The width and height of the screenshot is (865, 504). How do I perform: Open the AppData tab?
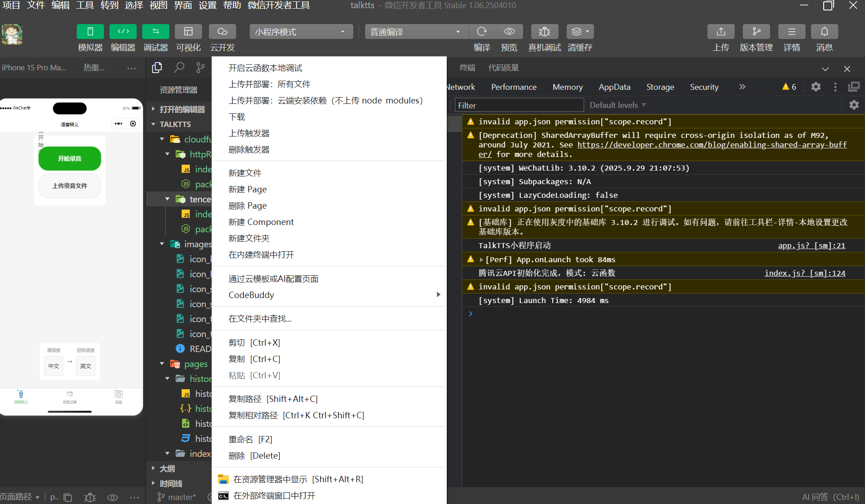click(614, 87)
